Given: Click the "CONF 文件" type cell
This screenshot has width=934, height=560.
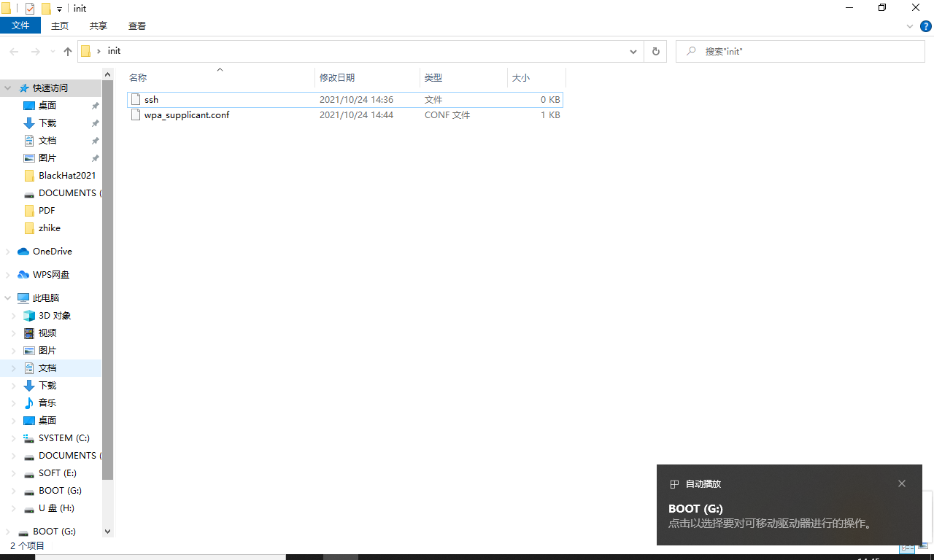Looking at the screenshot, I should 447,114.
